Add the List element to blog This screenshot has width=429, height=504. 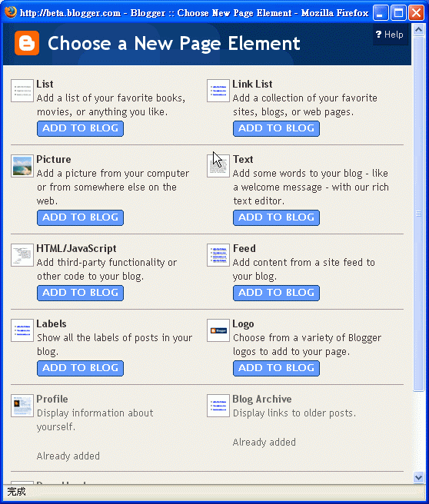click(x=80, y=128)
